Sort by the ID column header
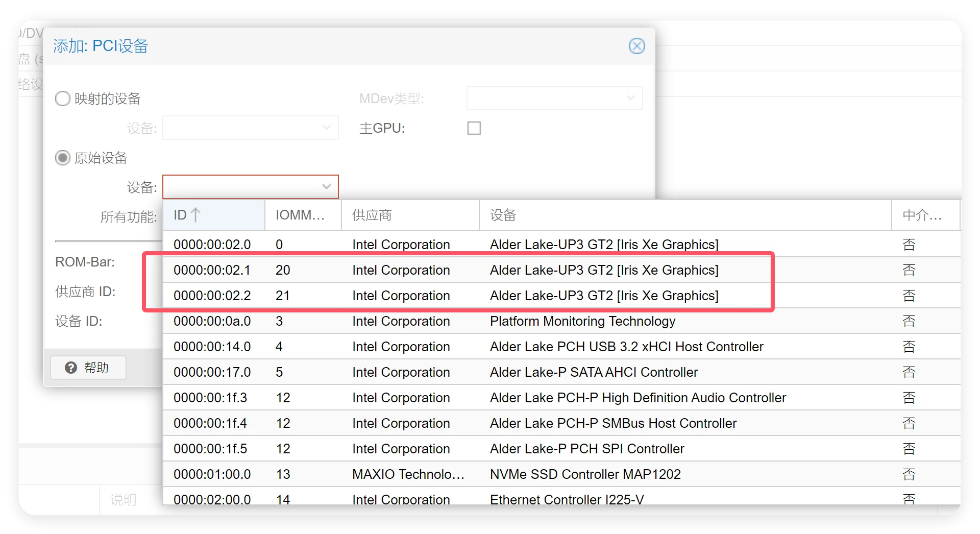The height and width of the screenshot is (534, 980). [214, 215]
